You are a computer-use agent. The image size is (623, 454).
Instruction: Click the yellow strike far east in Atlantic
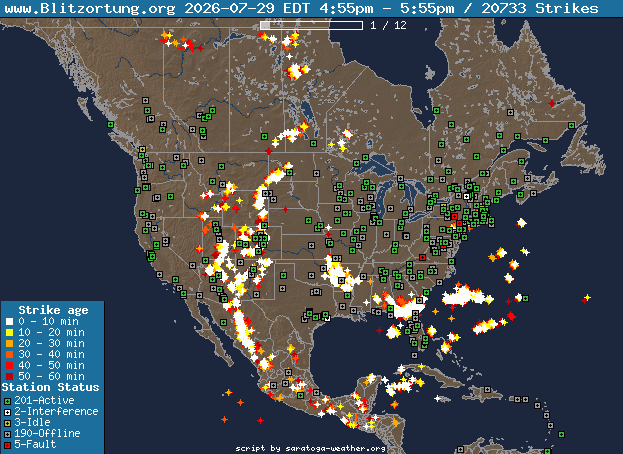[587, 297]
